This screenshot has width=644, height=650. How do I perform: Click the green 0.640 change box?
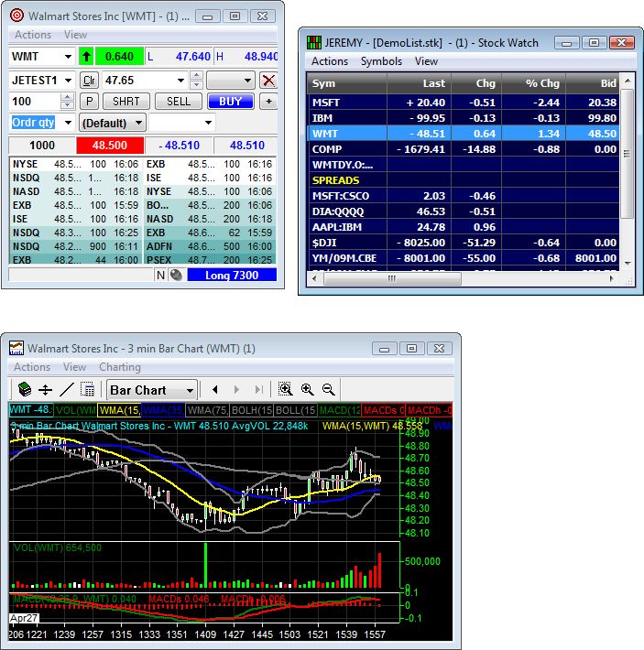[119, 56]
